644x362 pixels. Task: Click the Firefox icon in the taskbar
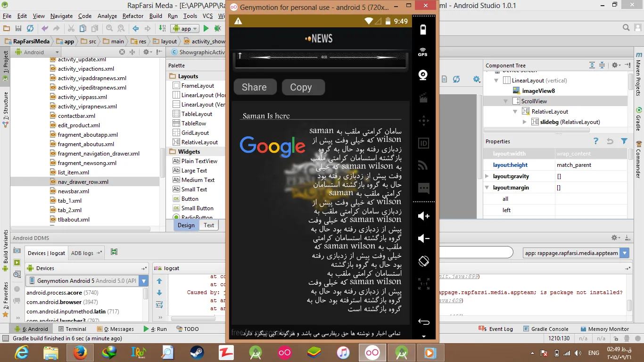coord(79,352)
